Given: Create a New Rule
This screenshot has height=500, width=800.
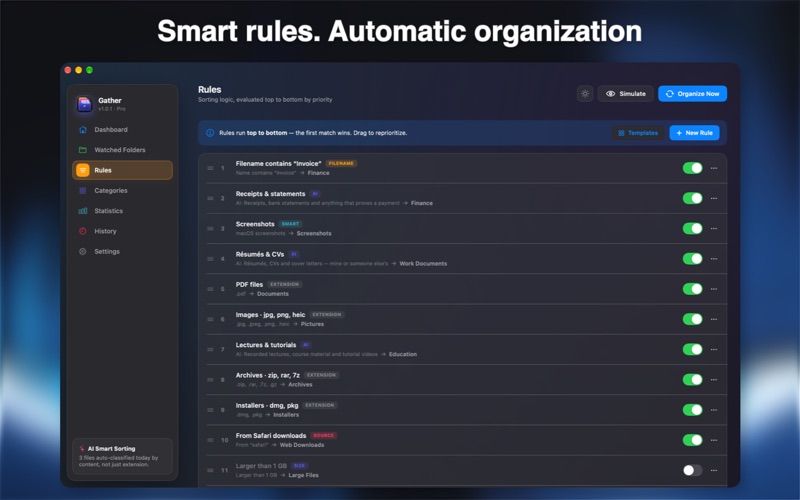Looking at the screenshot, I should click(x=694, y=133).
